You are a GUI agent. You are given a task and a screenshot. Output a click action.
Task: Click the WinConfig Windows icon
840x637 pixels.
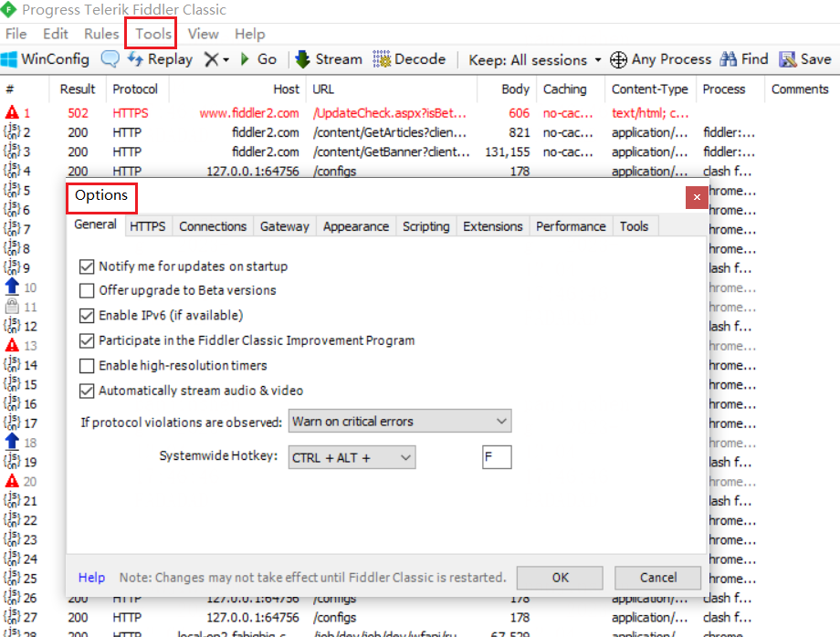(9, 59)
